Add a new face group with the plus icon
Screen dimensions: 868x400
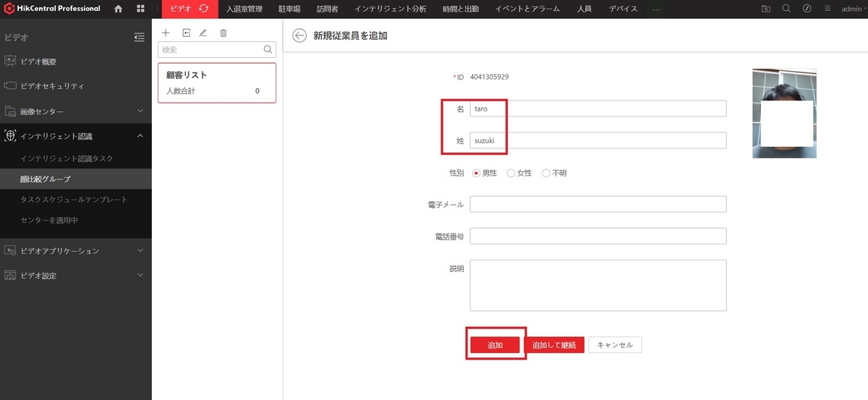[166, 33]
